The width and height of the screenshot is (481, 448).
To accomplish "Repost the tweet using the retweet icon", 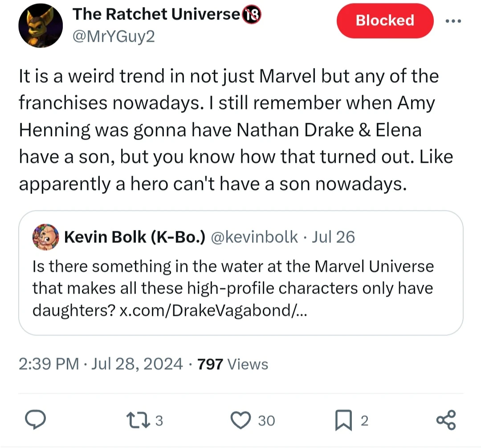I will click(139, 418).
